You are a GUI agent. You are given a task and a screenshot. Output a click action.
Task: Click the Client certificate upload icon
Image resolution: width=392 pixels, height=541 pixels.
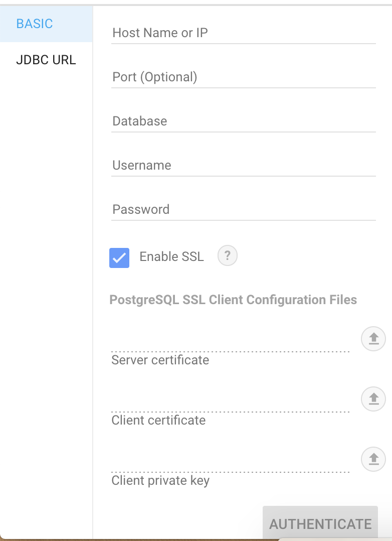pos(373,399)
